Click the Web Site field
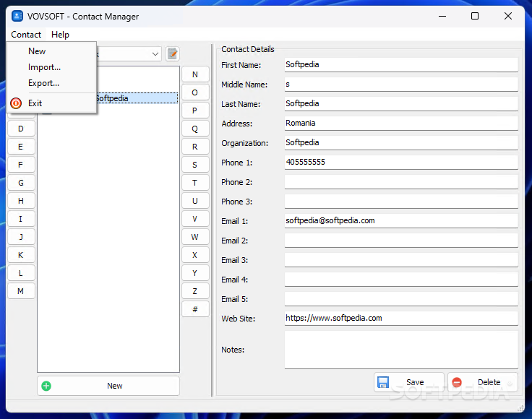The width and height of the screenshot is (532, 419). pos(401,319)
